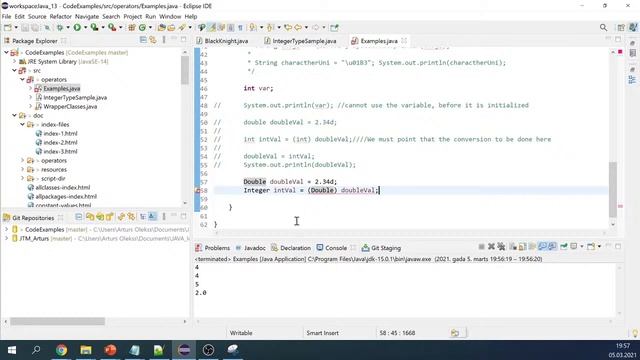Switch to the Declaration tab
This screenshot has height=360, width=640.
point(291,248)
